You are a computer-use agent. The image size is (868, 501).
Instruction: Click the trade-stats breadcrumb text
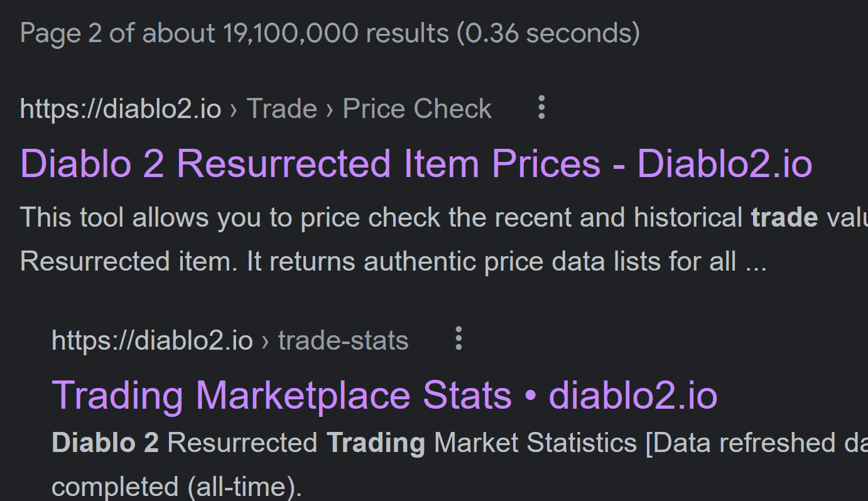[x=343, y=340]
